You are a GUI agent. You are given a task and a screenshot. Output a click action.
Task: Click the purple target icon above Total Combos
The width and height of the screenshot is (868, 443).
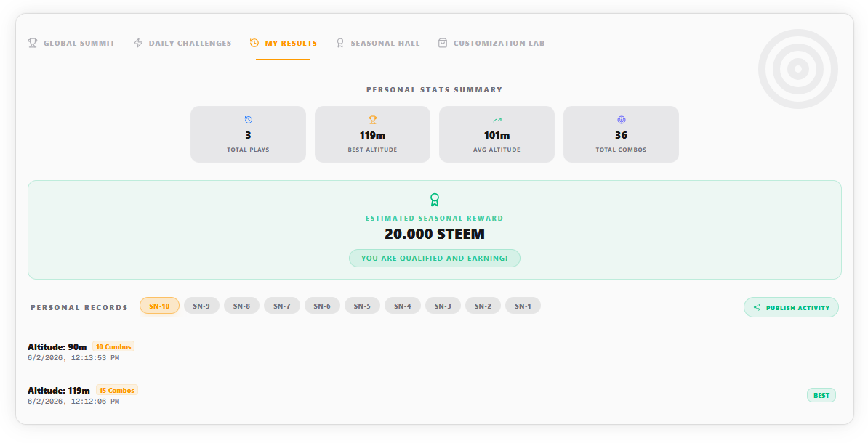(621, 119)
